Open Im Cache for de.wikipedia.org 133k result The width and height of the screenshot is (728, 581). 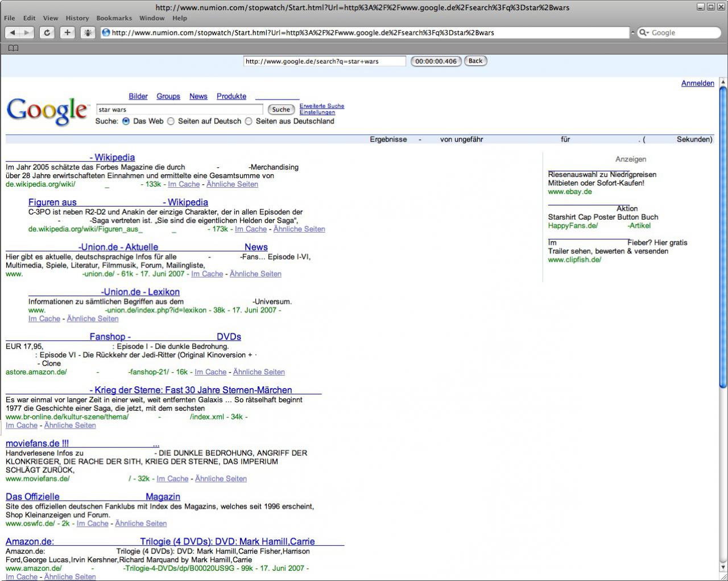(184, 184)
